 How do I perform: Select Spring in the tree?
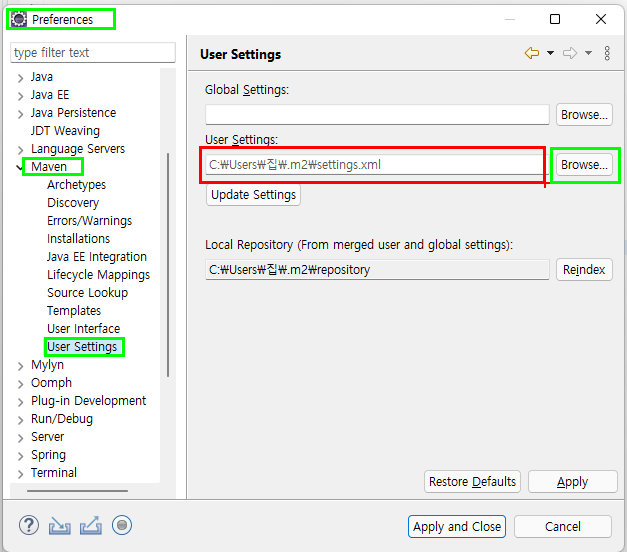tap(48, 455)
